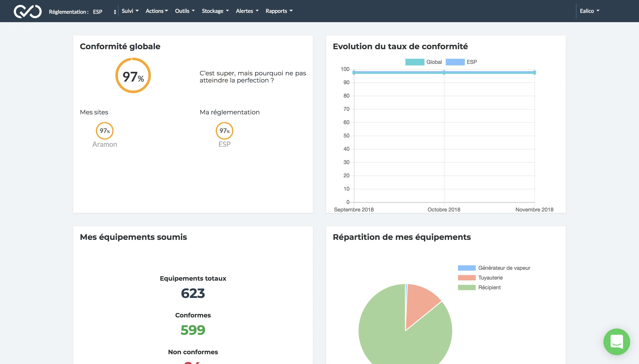The height and width of the screenshot is (364, 639).
Task: Click the Mes équipements soumis heading
Action: [x=133, y=237]
